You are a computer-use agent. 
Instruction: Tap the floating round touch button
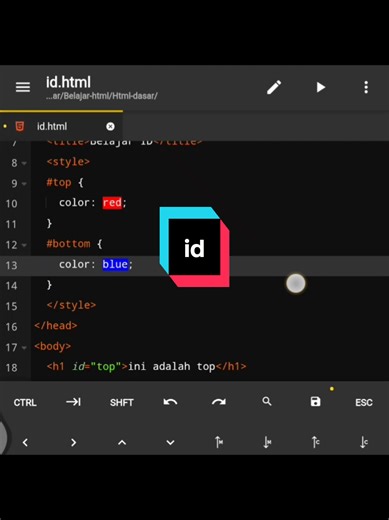296,283
